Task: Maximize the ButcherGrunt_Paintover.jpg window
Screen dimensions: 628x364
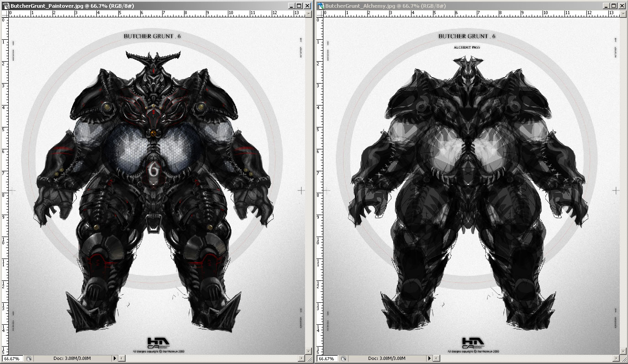Action: click(x=299, y=5)
